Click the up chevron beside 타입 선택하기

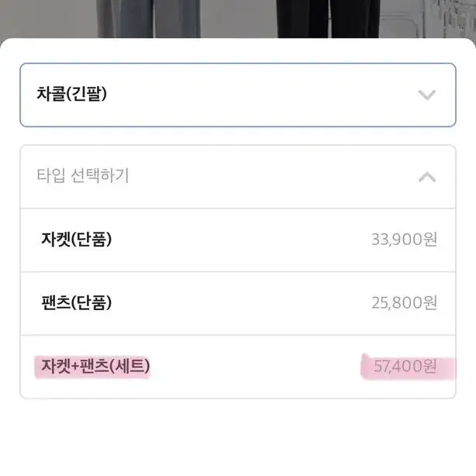427,177
